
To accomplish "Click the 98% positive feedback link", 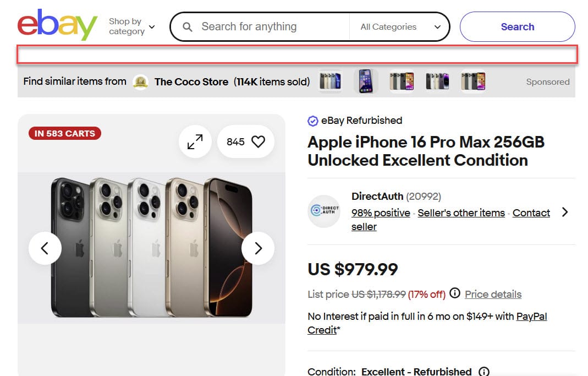I will 381,213.
